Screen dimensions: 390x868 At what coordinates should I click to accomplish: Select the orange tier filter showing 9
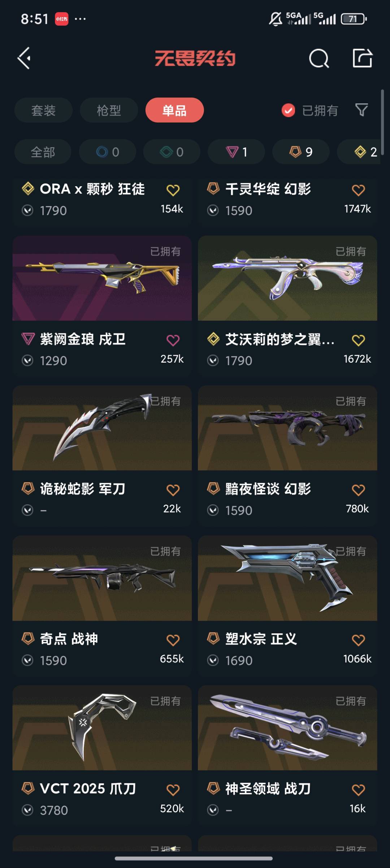[301, 152]
